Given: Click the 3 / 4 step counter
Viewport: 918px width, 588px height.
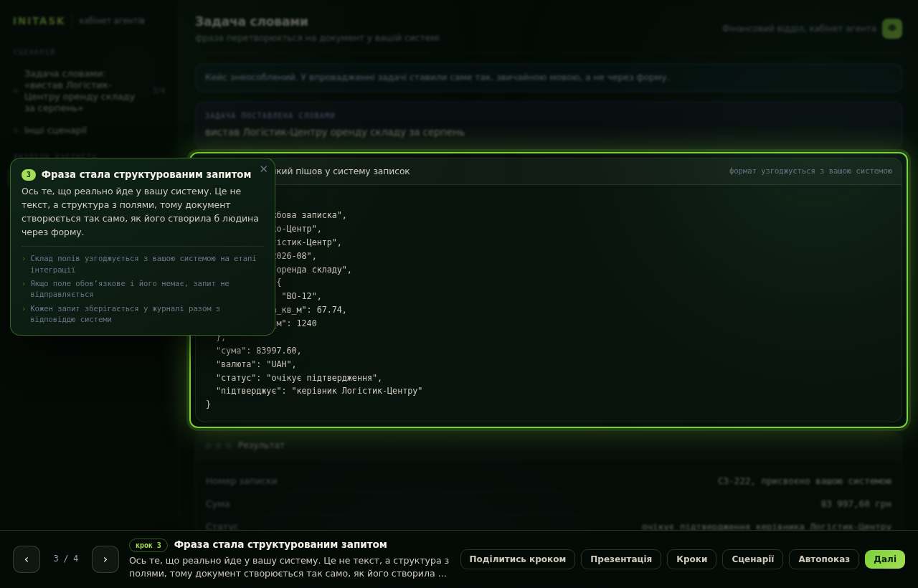Looking at the screenshot, I should [x=66, y=559].
